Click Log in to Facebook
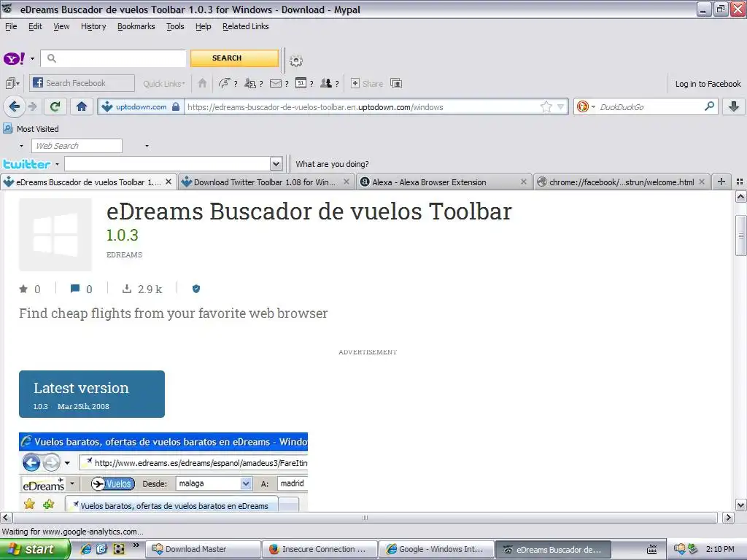The image size is (747, 560). click(x=708, y=84)
